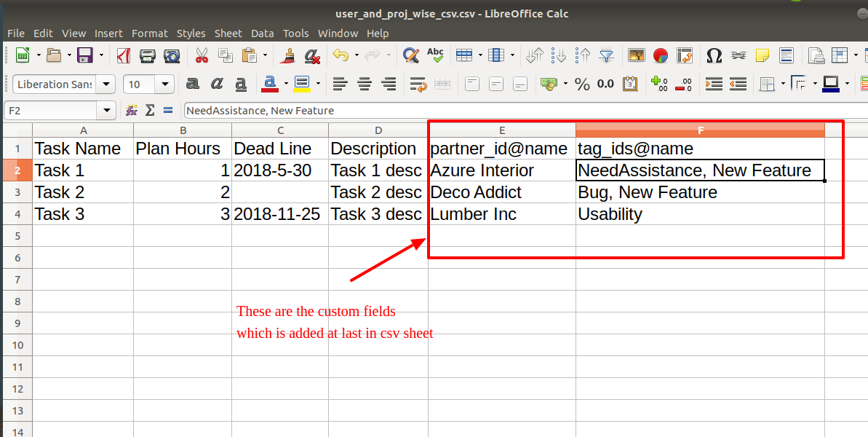Viewport: 868px width, 437px height.
Task: Insert an image
Action: point(637,55)
